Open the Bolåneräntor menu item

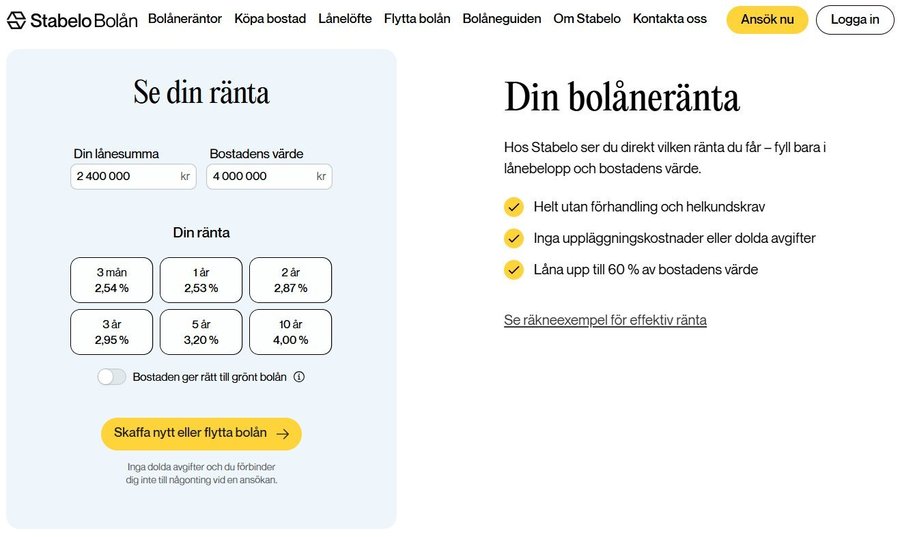[x=185, y=19]
